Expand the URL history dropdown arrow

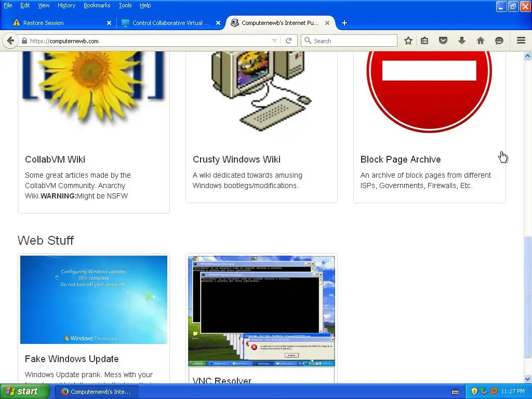(x=274, y=41)
